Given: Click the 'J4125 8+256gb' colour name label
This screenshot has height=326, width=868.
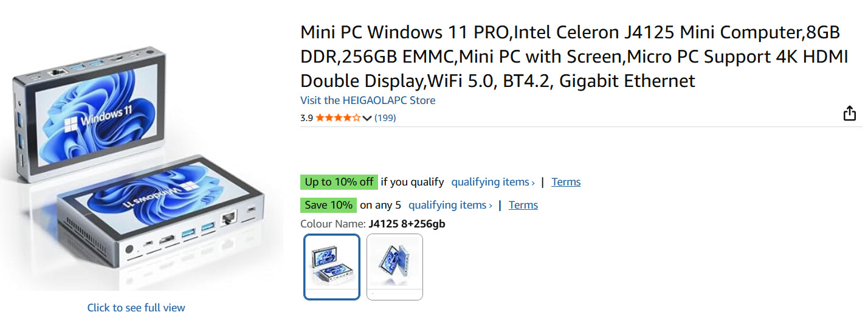Looking at the screenshot, I should pyautogui.click(x=407, y=224).
